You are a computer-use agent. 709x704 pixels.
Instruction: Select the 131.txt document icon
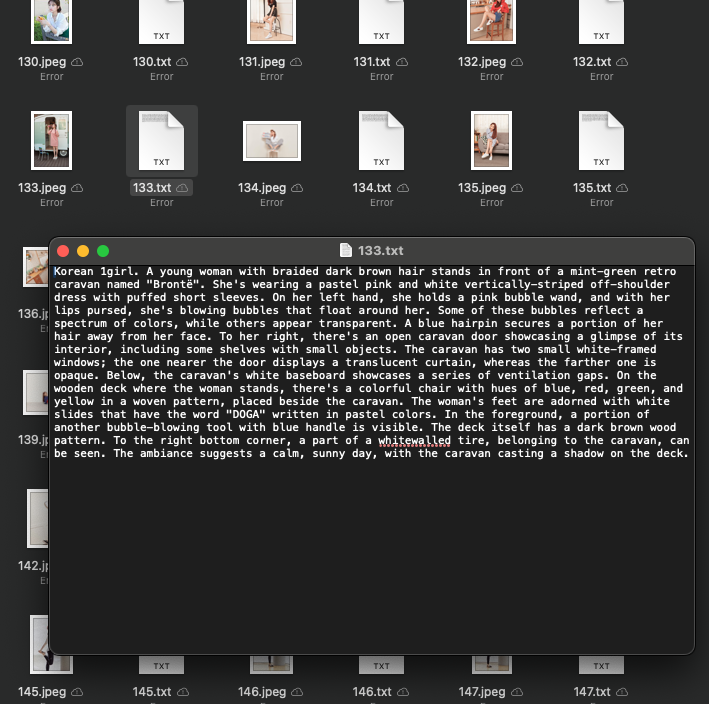[381, 22]
